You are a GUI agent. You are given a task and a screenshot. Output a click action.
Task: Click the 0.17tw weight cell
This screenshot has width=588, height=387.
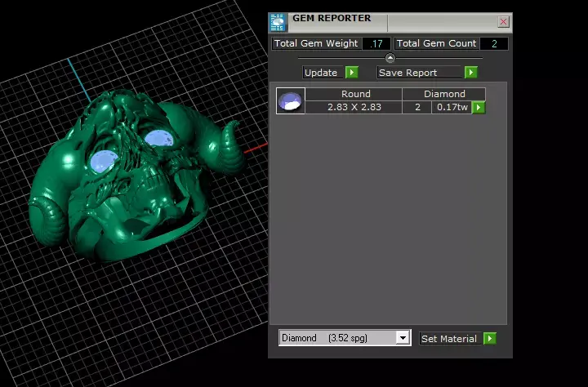(452, 107)
